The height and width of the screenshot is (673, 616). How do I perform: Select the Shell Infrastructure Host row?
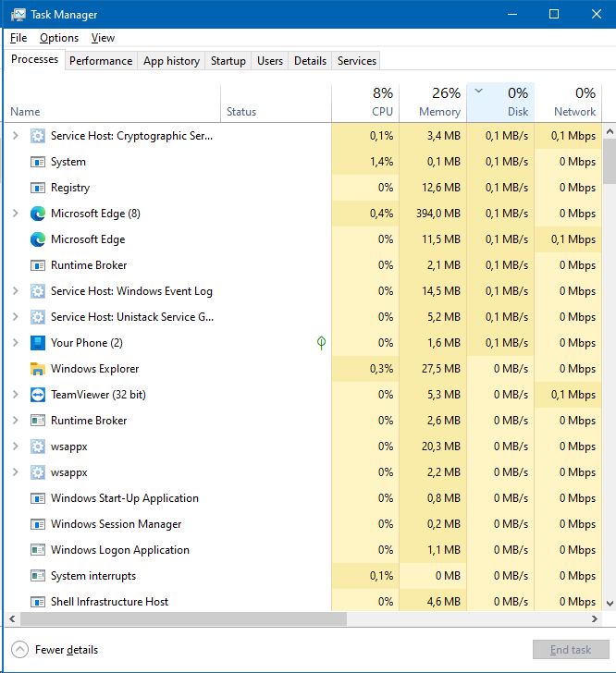[303, 602]
